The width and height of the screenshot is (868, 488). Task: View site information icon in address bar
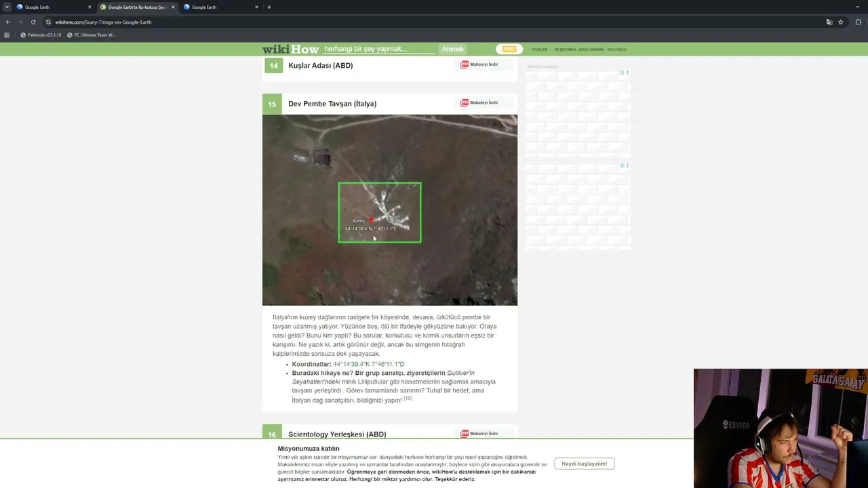pos(48,22)
